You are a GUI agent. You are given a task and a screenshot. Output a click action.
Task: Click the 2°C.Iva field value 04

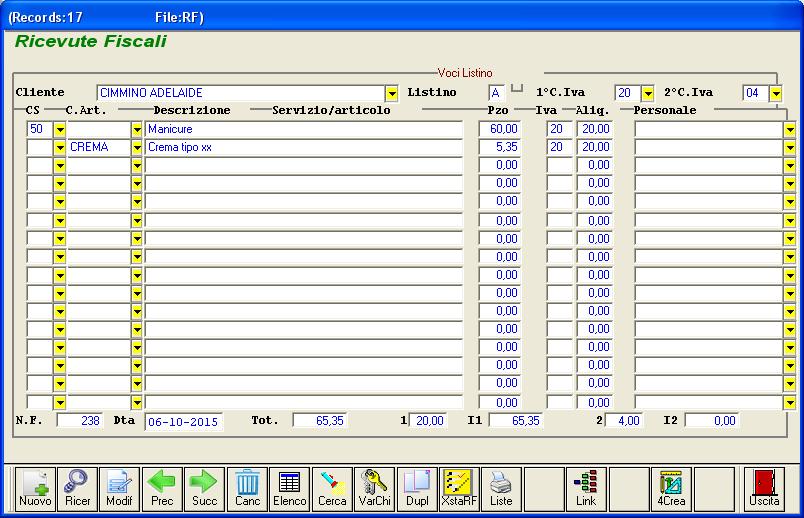756,93
